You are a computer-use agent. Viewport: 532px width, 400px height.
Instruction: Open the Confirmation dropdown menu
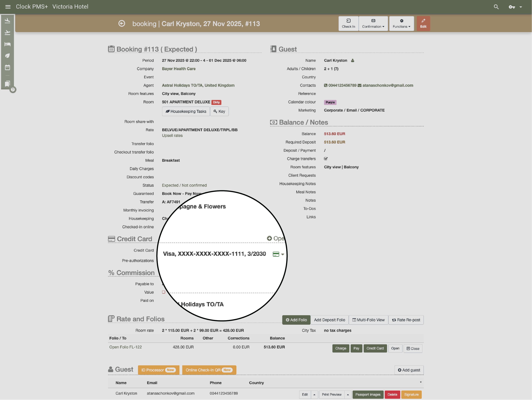[x=373, y=24]
